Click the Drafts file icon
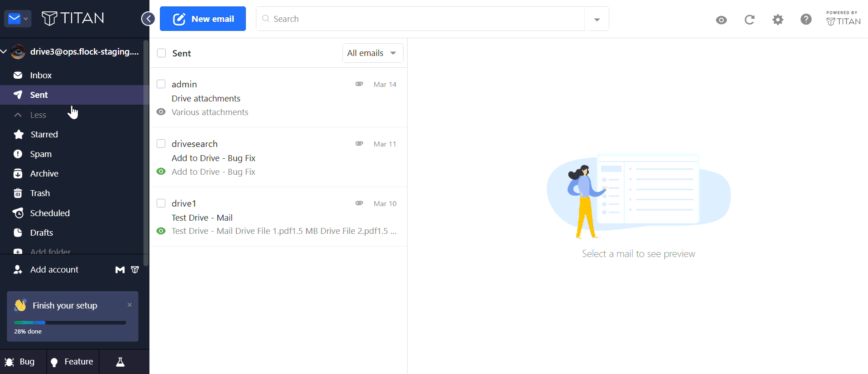The image size is (868, 374). coord(18,232)
